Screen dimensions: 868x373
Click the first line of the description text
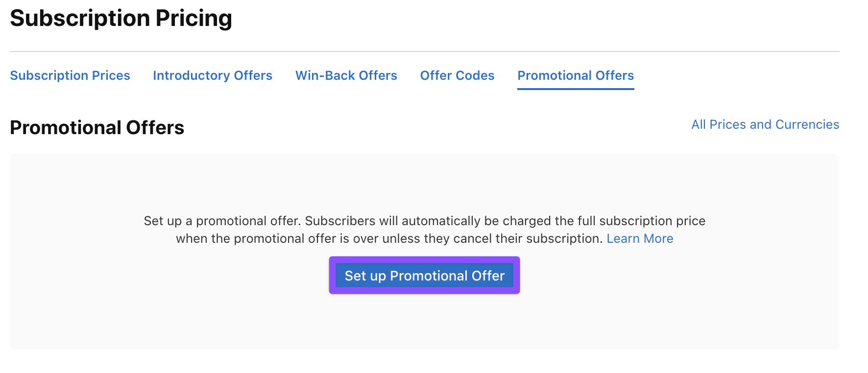coord(424,221)
